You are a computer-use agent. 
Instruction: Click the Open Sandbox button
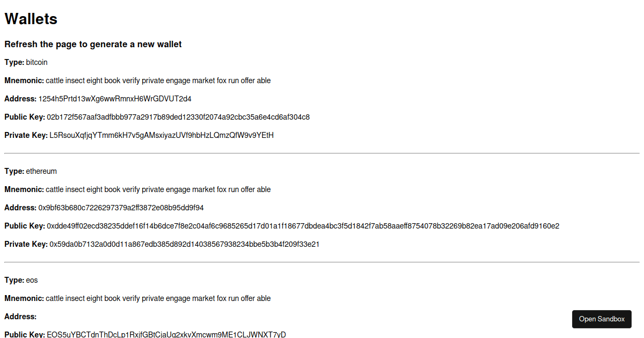[x=602, y=319]
